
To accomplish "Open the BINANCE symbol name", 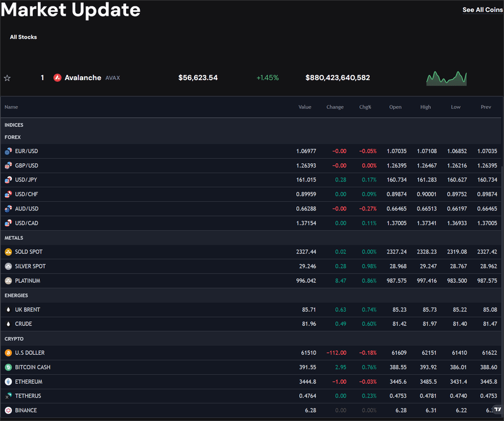I will [x=26, y=410].
